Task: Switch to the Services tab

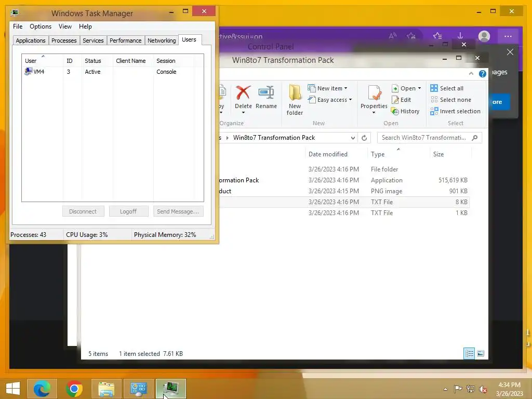Action: point(93,41)
